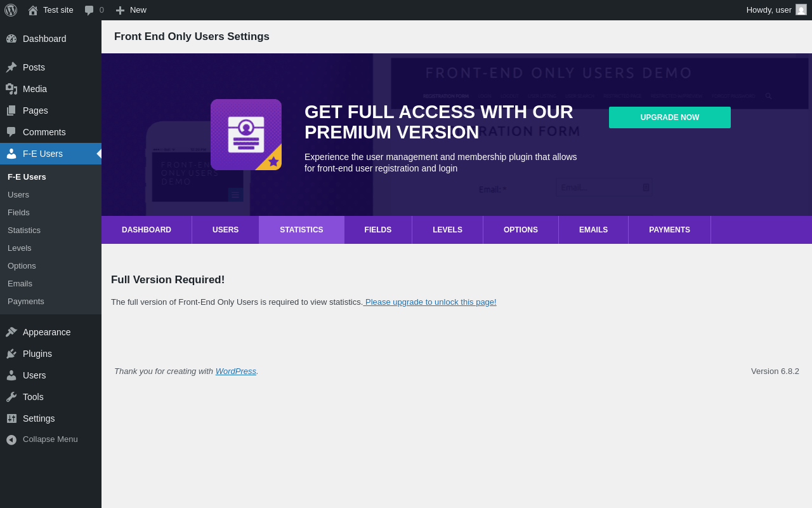Click 'GET FULL ACCESS WITH OUR PREMIUM VERSION' headline

pyautogui.click(x=439, y=122)
